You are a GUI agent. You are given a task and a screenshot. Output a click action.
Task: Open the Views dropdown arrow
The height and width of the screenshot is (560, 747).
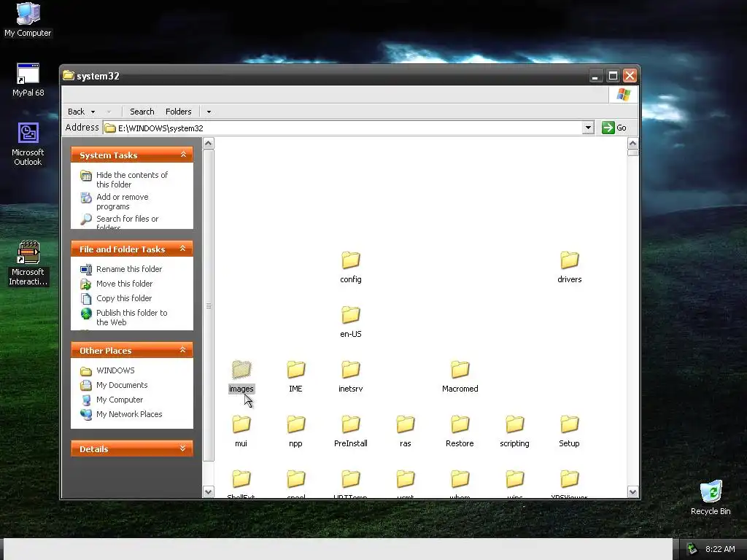pyautogui.click(x=209, y=112)
